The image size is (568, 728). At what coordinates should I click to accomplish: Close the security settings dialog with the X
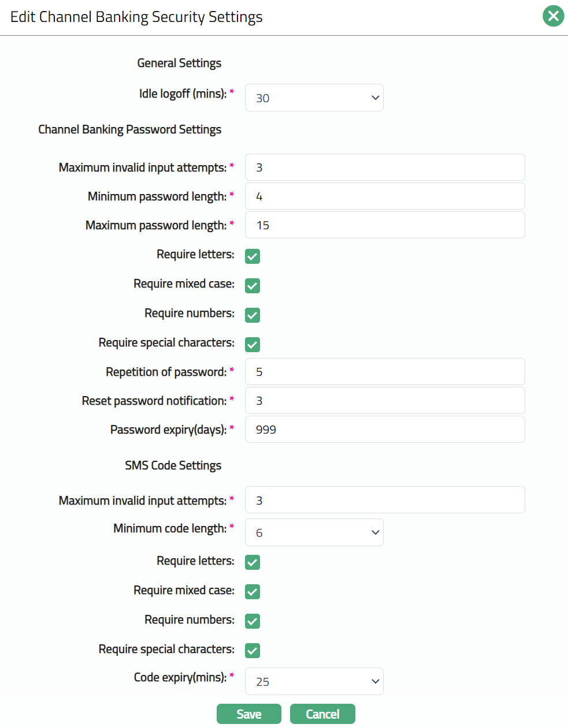[553, 16]
